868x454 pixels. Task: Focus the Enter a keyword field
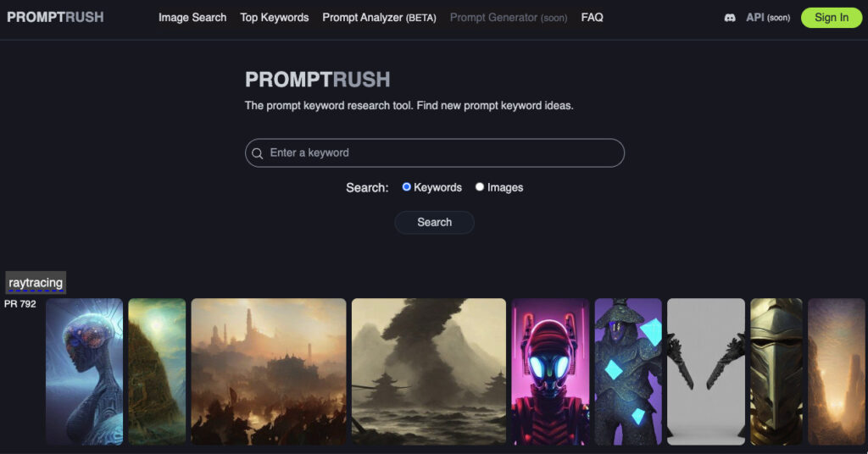(x=435, y=152)
